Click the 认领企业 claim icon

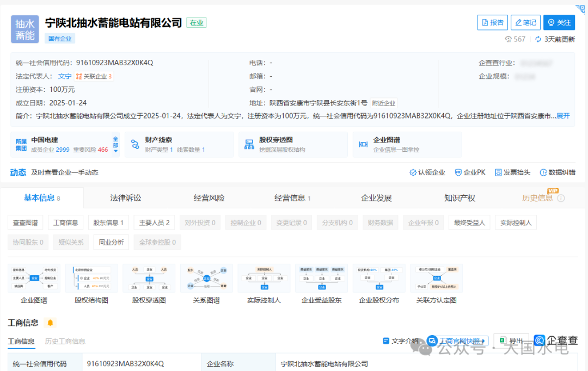coord(413,172)
